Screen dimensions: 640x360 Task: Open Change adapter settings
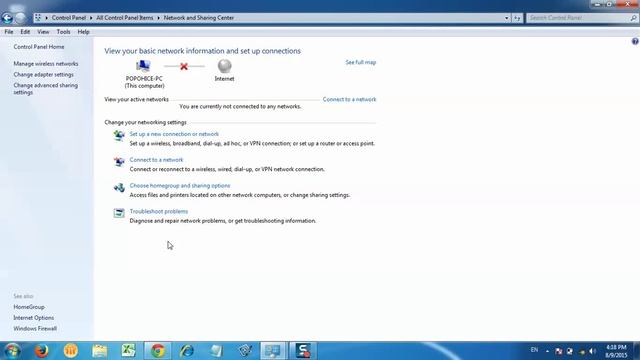[43, 75]
